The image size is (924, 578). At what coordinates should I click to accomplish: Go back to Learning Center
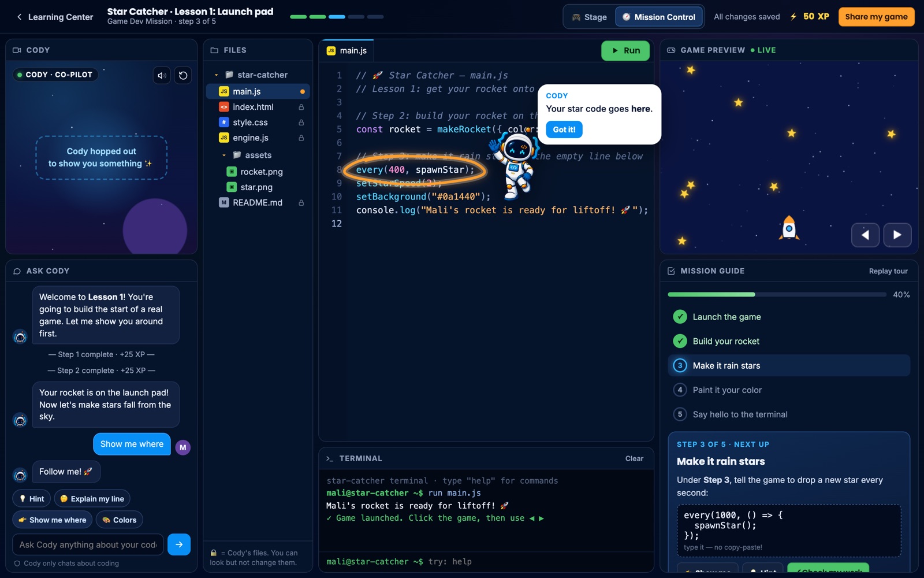pos(55,17)
